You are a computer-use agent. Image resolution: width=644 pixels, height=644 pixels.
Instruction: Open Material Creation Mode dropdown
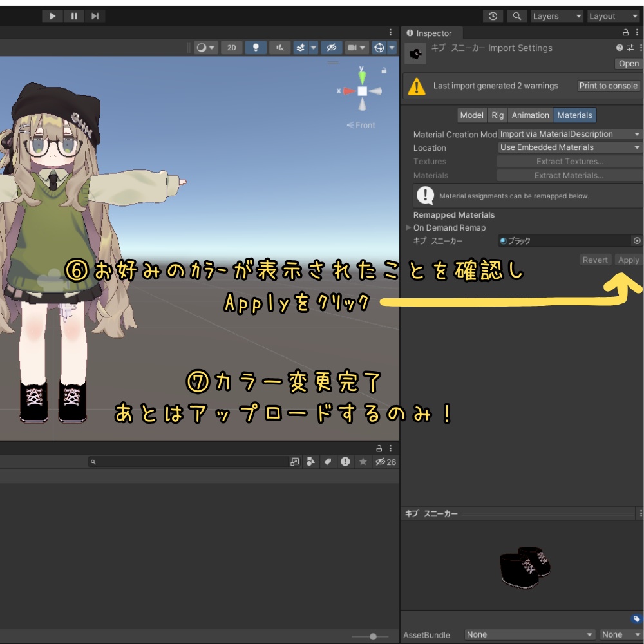(570, 134)
